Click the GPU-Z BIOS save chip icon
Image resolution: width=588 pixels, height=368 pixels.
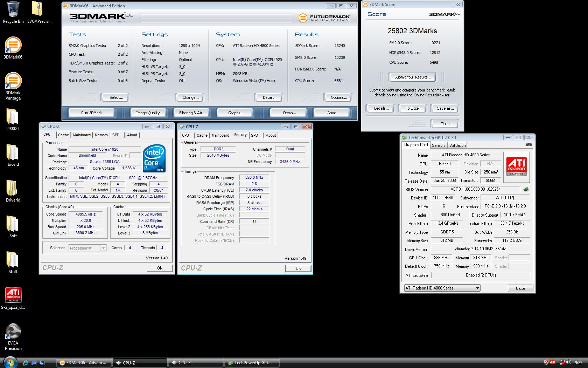click(526, 189)
